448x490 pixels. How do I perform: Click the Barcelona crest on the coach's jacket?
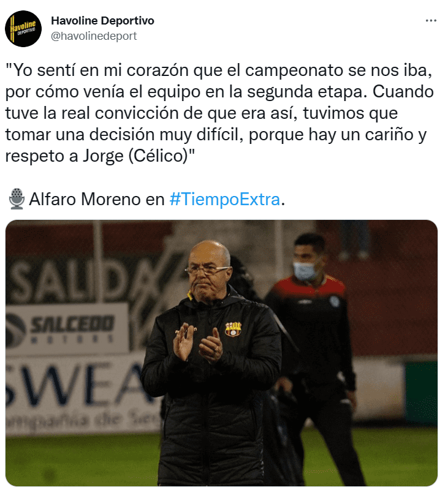coord(233,329)
